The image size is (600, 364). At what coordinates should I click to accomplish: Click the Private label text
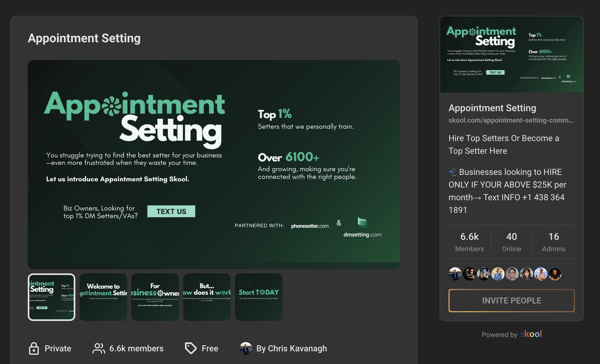pyautogui.click(x=58, y=348)
